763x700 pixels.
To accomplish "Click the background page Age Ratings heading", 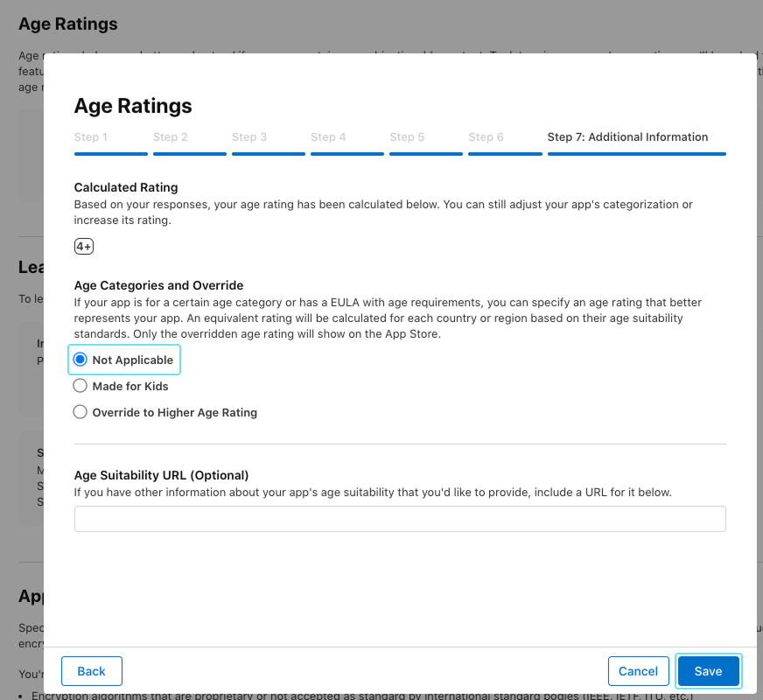I will pyautogui.click(x=68, y=24).
